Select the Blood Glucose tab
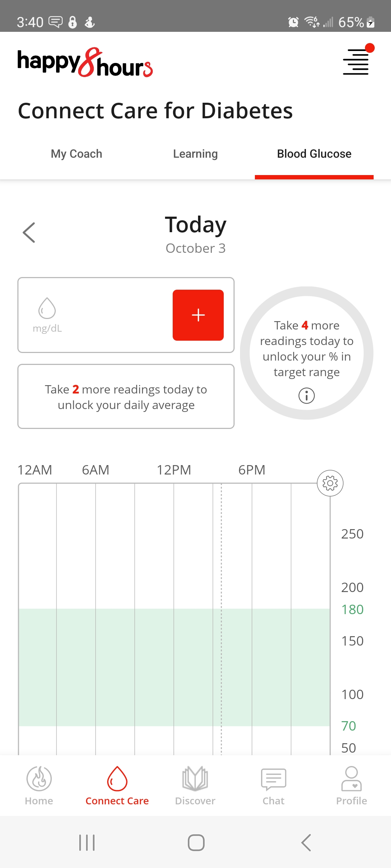The width and height of the screenshot is (391, 868). pyautogui.click(x=314, y=154)
